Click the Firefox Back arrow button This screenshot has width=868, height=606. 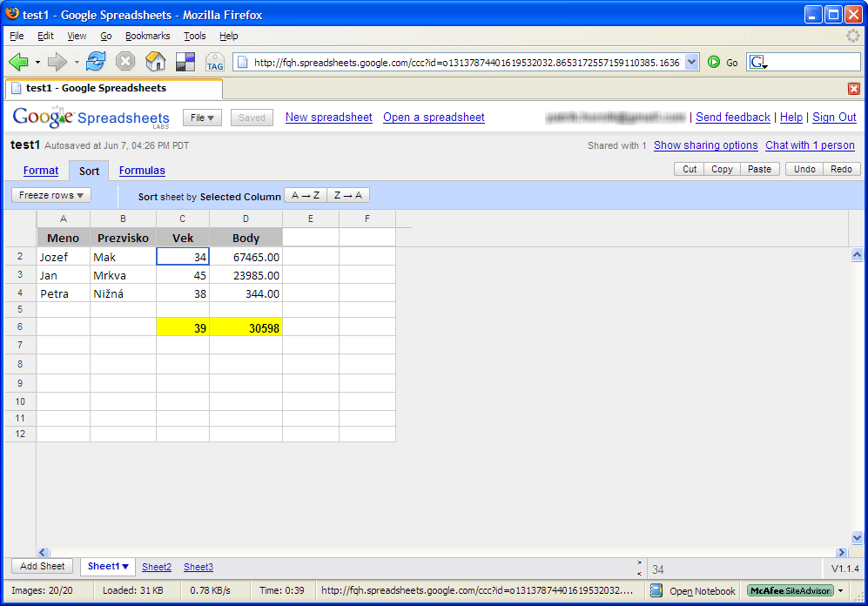[x=19, y=62]
